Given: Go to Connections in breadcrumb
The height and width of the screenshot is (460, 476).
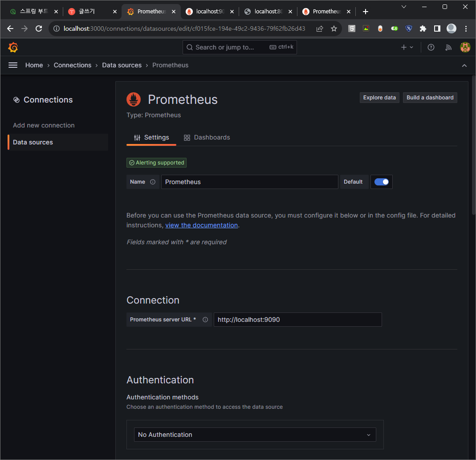Looking at the screenshot, I should [x=73, y=65].
